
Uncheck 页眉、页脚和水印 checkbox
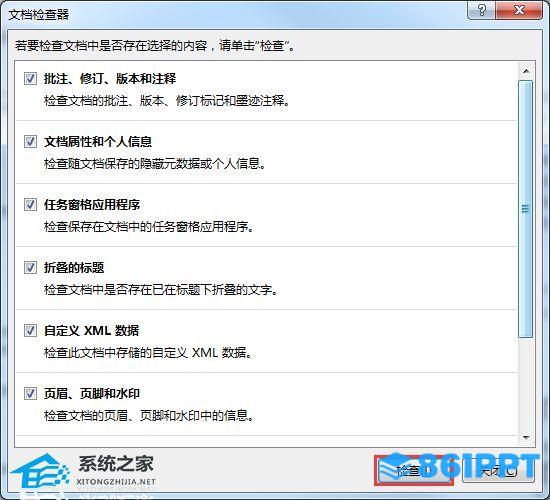(30, 394)
